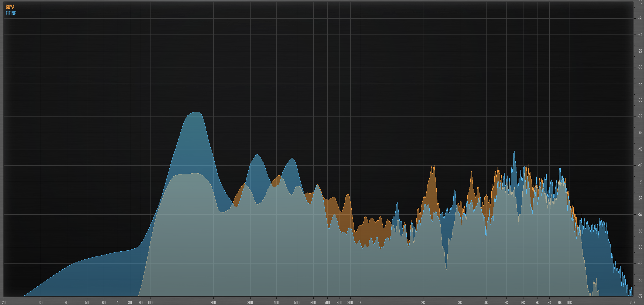644x305 pixels.
Task: Select the 20K label on frequency axis
Action: tap(632, 303)
